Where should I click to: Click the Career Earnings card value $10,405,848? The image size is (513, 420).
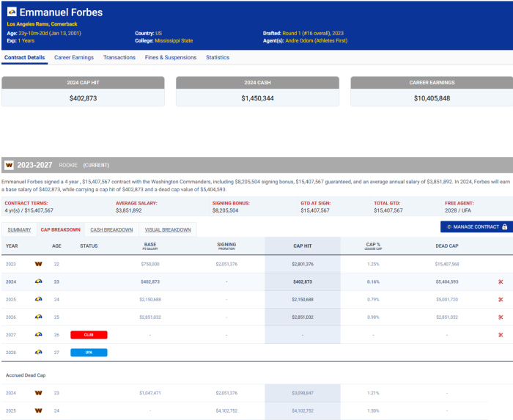click(432, 98)
